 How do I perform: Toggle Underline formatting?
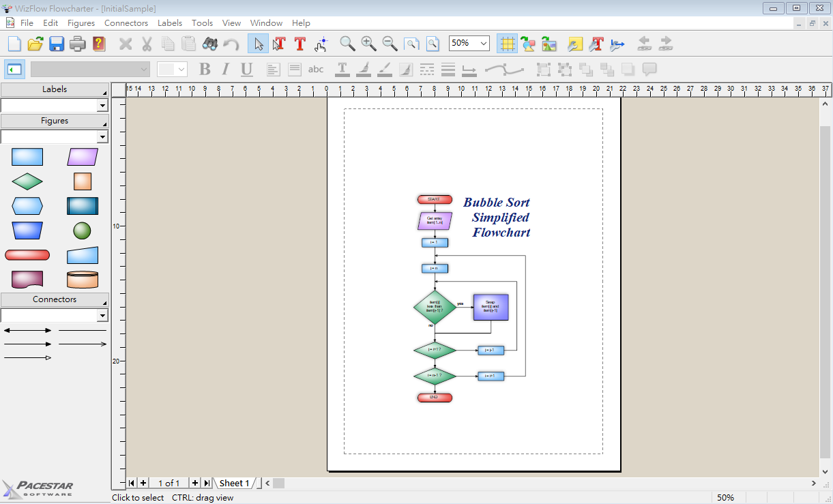(x=246, y=69)
